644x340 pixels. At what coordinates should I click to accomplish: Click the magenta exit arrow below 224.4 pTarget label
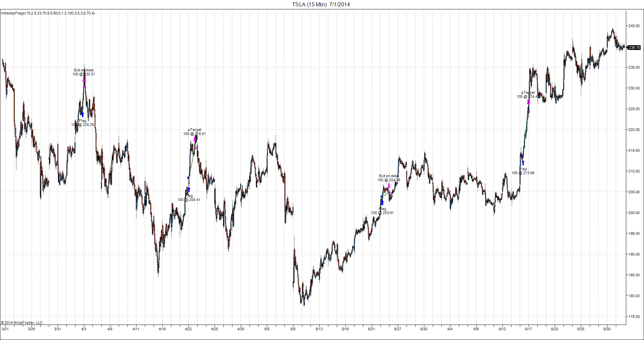pos(528,102)
